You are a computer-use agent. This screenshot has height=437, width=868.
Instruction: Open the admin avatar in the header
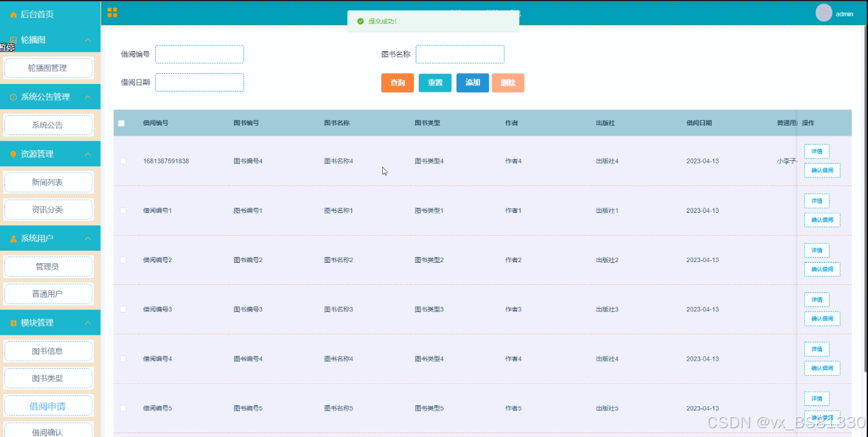[x=824, y=13]
